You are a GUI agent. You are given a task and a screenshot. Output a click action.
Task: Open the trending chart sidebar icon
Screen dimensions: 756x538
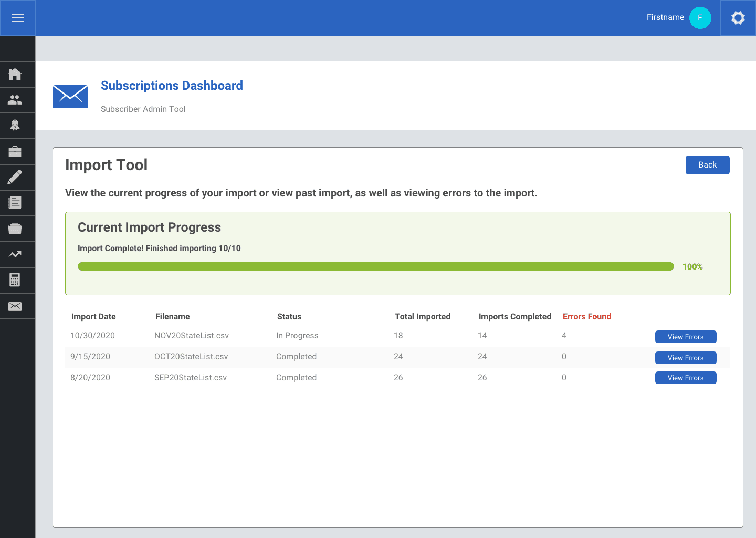[15, 254]
